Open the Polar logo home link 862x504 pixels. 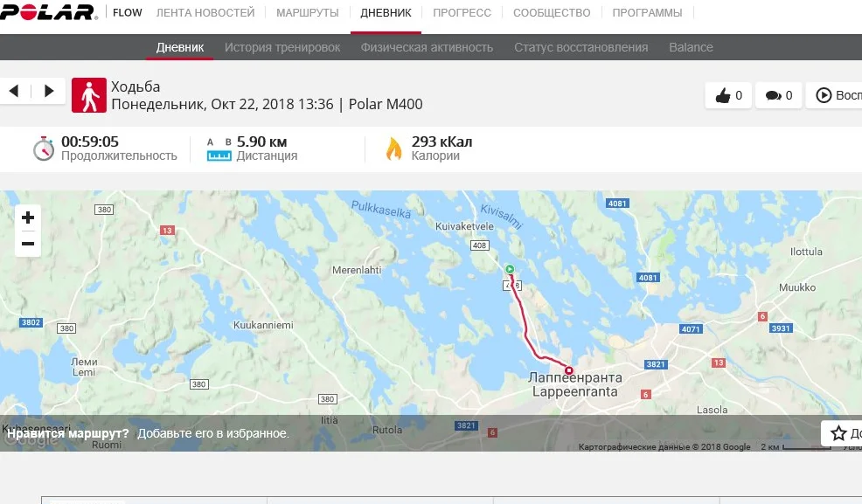(48, 12)
